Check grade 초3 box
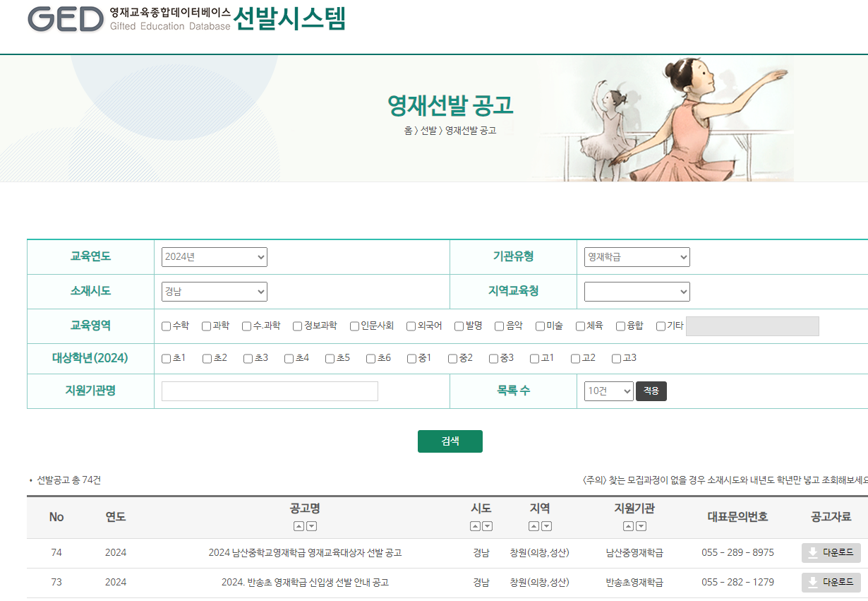 248,359
